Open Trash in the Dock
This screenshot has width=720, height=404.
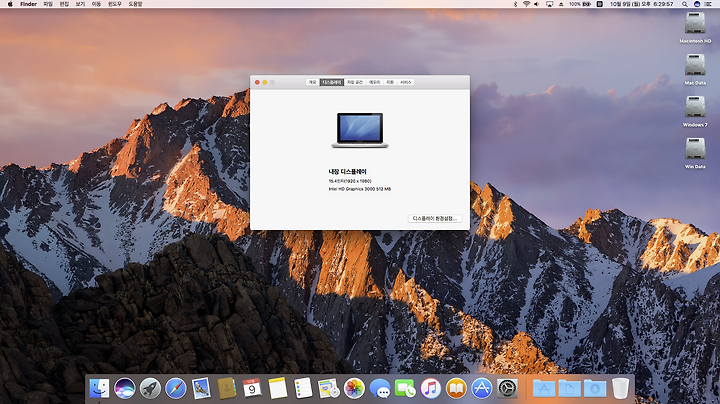[620, 388]
